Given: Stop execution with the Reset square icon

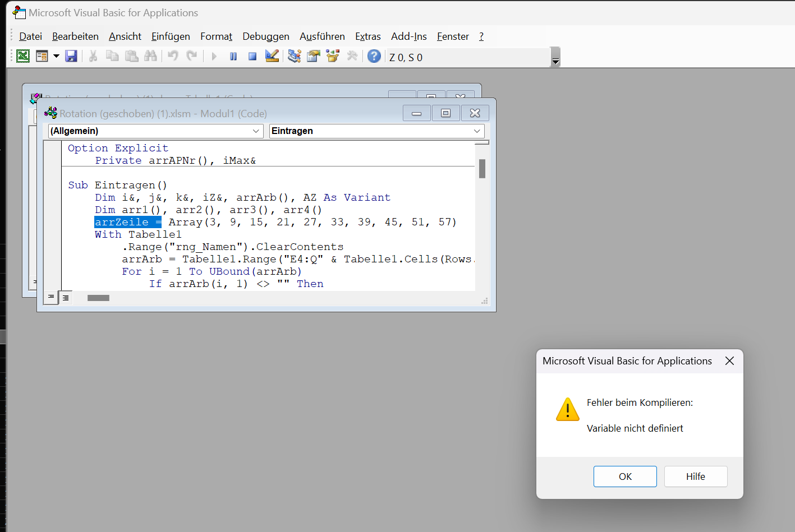Looking at the screenshot, I should tap(252, 56).
